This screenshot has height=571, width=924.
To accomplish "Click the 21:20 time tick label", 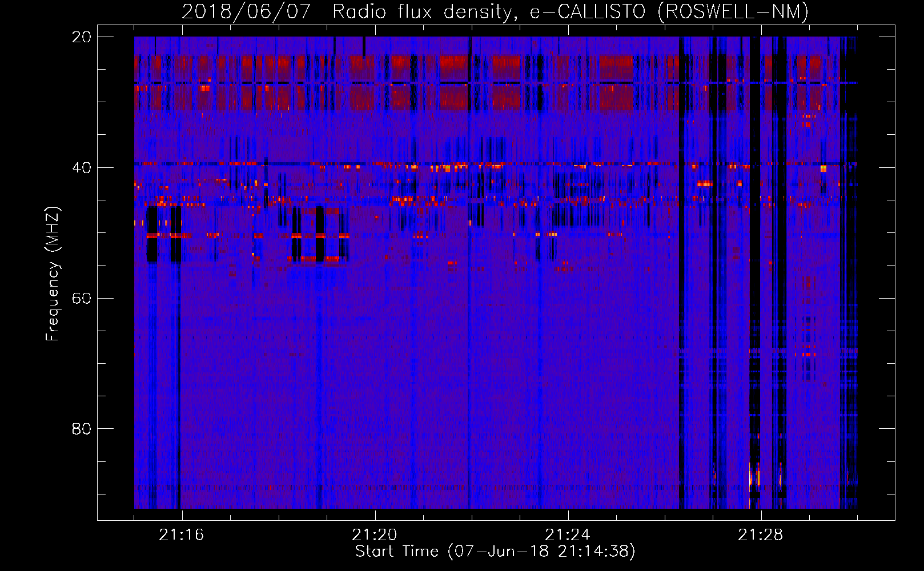I will pos(375,535).
